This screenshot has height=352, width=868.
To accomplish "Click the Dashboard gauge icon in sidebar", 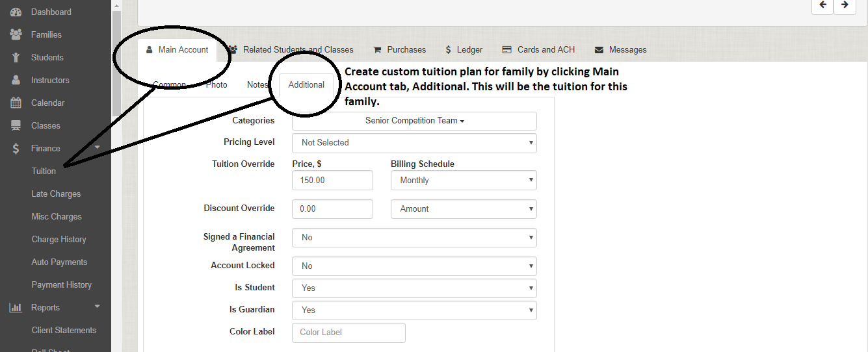I will coord(16,12).
